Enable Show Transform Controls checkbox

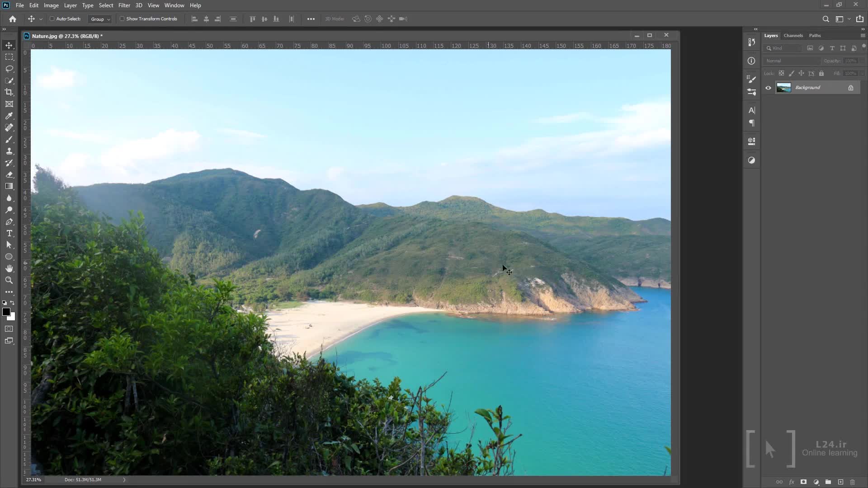point(122,19)
